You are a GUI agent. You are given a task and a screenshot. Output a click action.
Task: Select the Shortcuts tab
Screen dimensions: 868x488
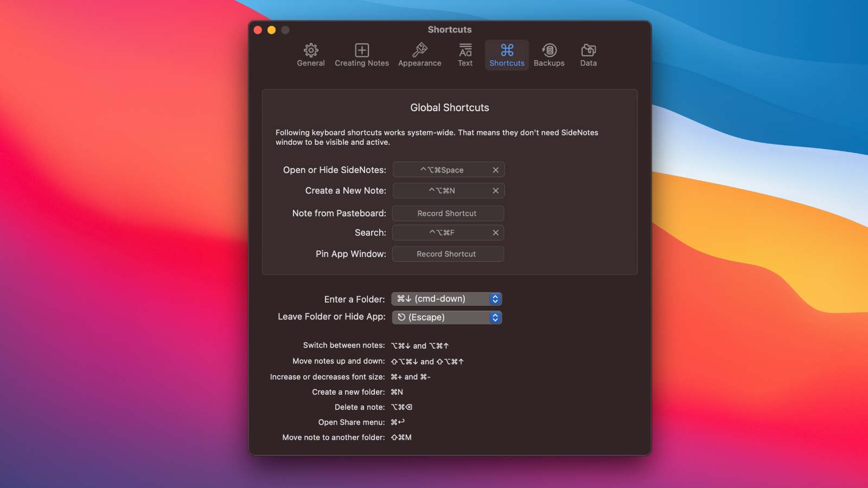pos(507,55)
